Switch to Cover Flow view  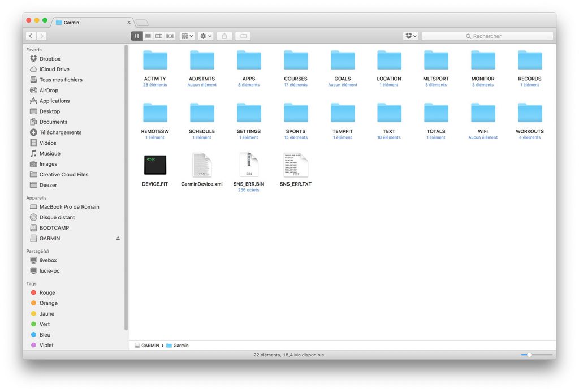click(x=170, y=36)
